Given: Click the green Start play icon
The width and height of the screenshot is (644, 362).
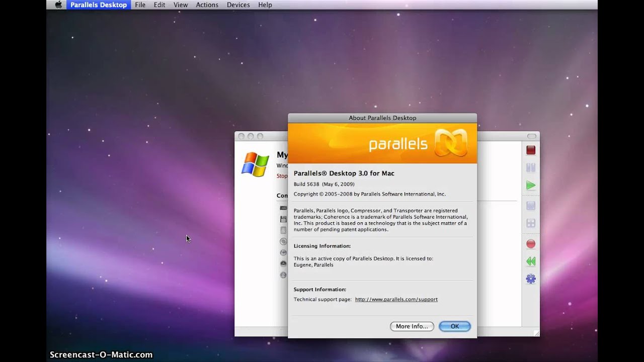Looking at the screenshot, I should [531, 186].
